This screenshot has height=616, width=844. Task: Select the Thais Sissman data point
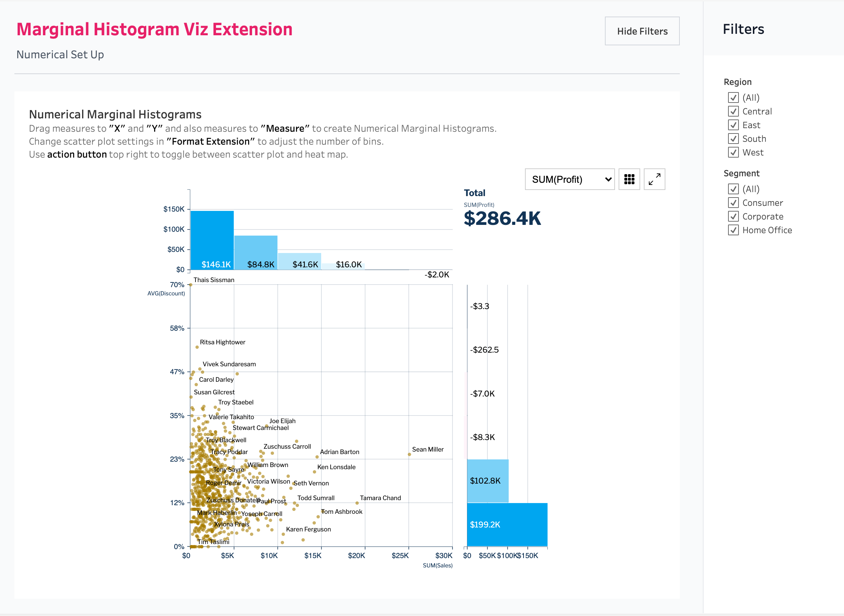tap(191, 285)
